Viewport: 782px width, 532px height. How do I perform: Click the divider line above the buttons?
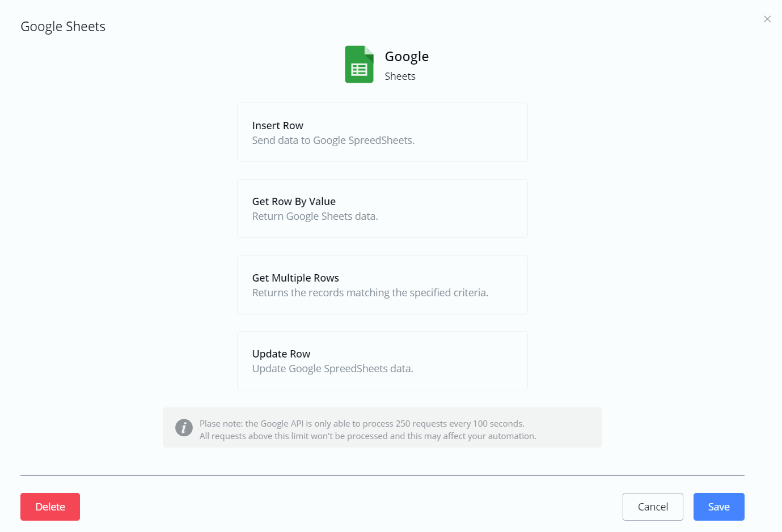click(382, 475)
